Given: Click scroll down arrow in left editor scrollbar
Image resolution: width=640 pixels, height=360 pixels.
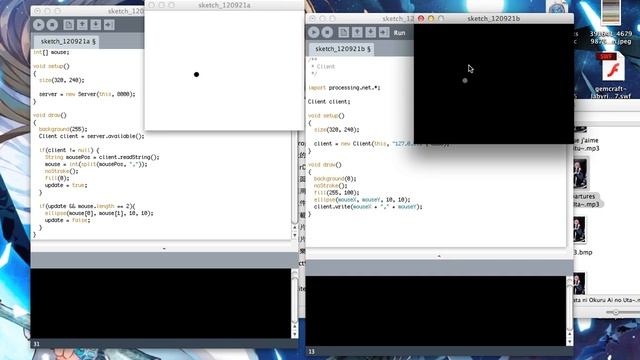Looking at the screenshot, I should pos(295,235).
